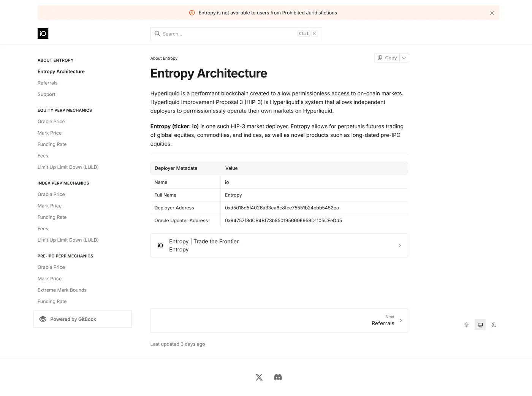Screen dimensions: 532x396
Task: Switch to light theme sun icon
Action: (467, 325)
